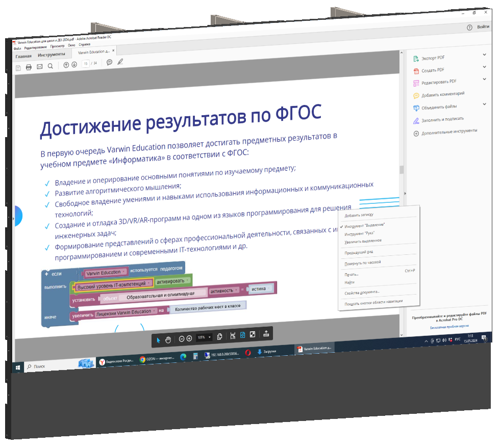Add a comment speech bubble icon
This screenshot has width=501, height=448.
point(109,62)
